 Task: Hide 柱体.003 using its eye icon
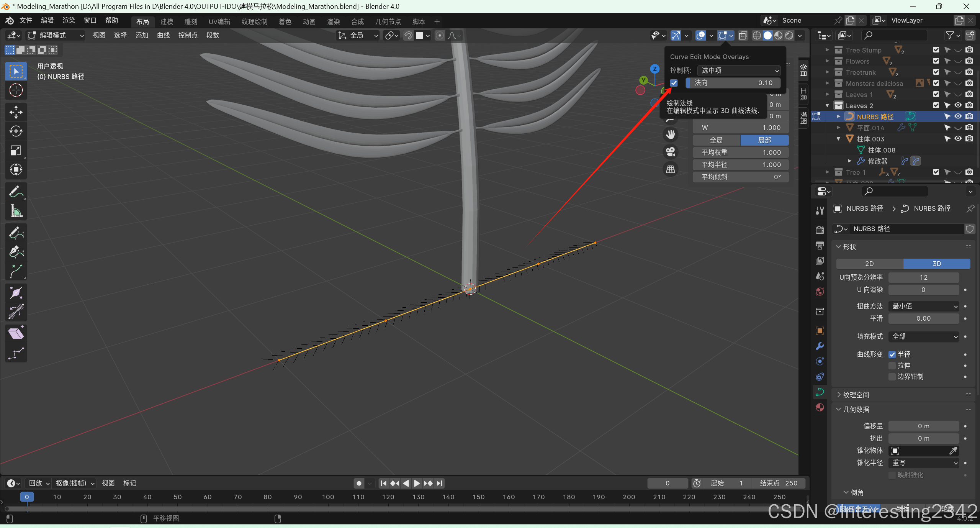tap(958, 139)
